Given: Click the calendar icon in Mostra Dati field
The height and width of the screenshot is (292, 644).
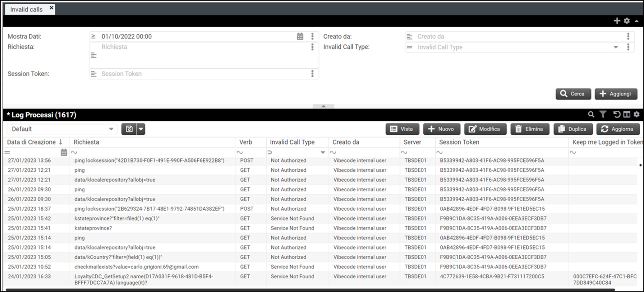Looking at the screenshot, I should point(300,36).
